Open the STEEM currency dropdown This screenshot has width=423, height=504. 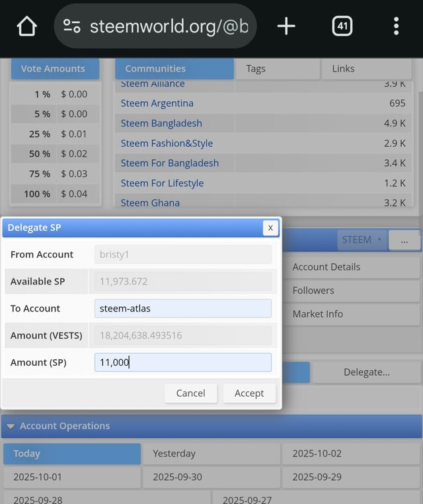(x=362, y=240)
